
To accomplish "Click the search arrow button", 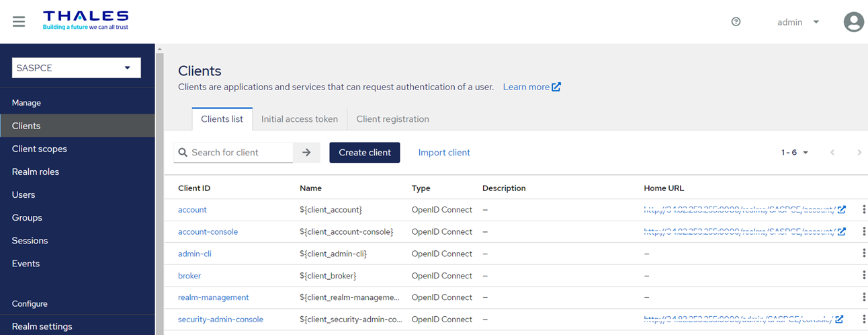I will coord(306,153).
